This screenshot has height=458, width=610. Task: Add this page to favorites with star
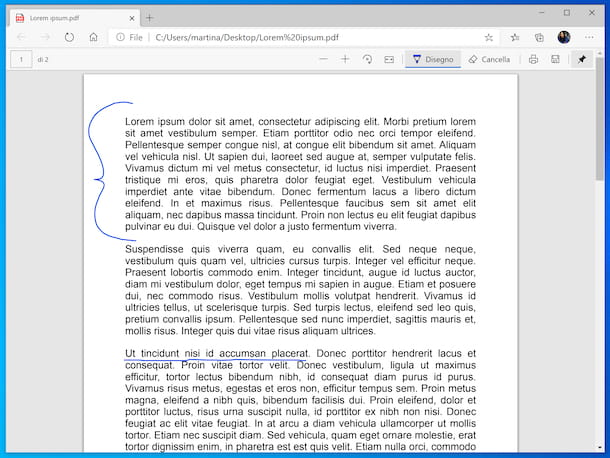coord(489,37)
